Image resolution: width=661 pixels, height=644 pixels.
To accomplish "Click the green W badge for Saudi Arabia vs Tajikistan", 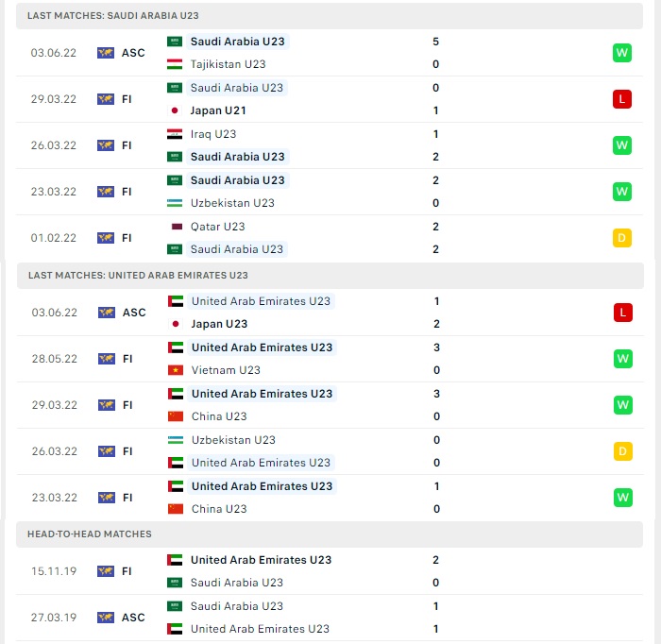I will click(x=621, y=53).
